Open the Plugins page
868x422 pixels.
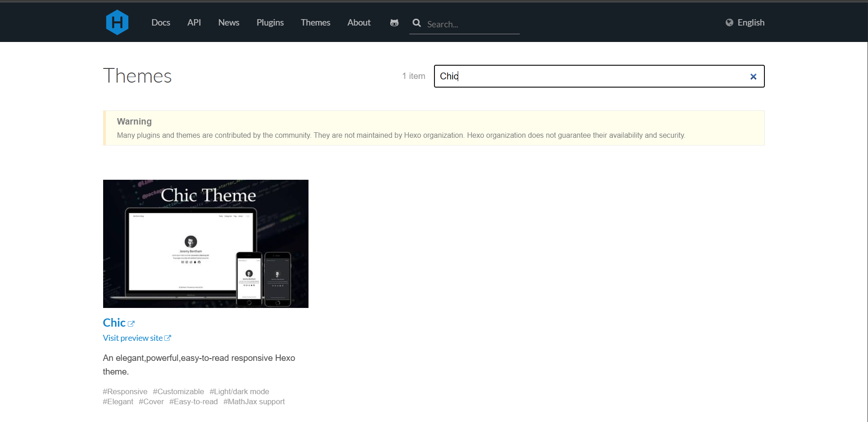[x=270, y=23]
